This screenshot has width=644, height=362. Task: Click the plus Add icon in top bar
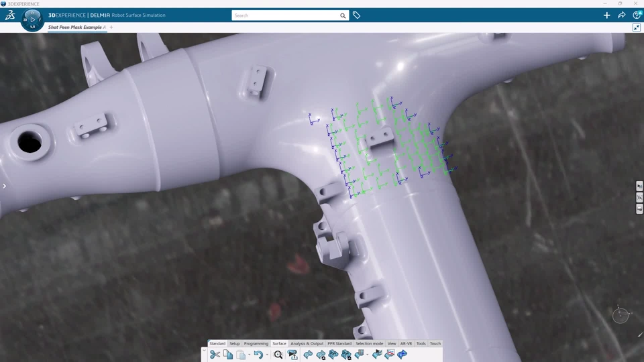(606, 15)
